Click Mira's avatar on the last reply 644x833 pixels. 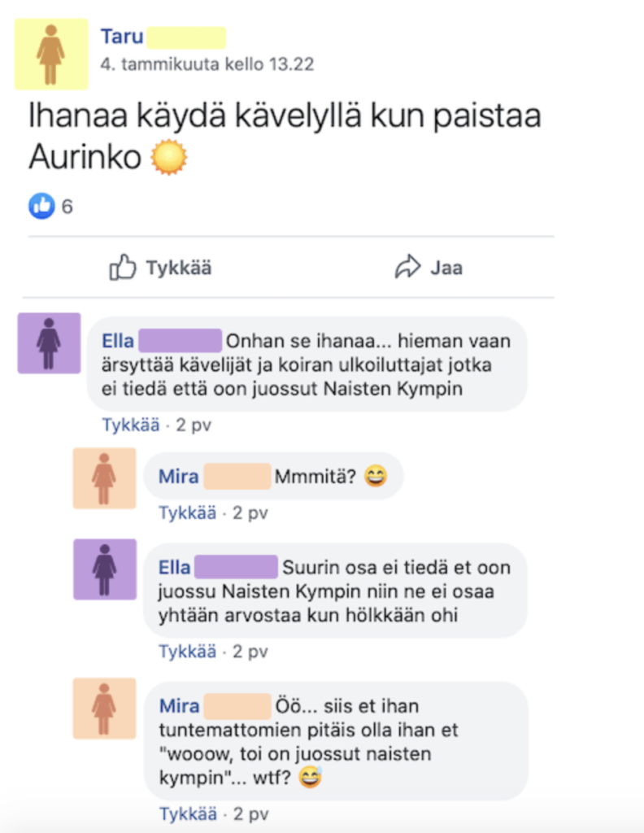105,709
